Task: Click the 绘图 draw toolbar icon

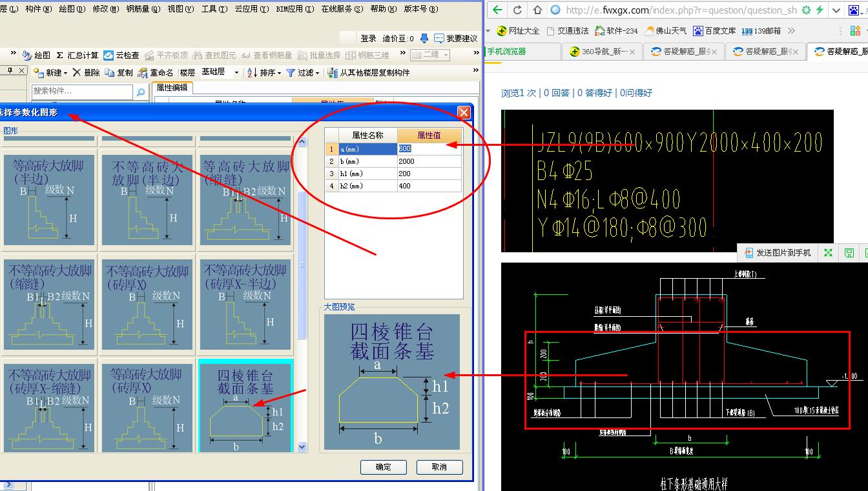Action: 27,55
